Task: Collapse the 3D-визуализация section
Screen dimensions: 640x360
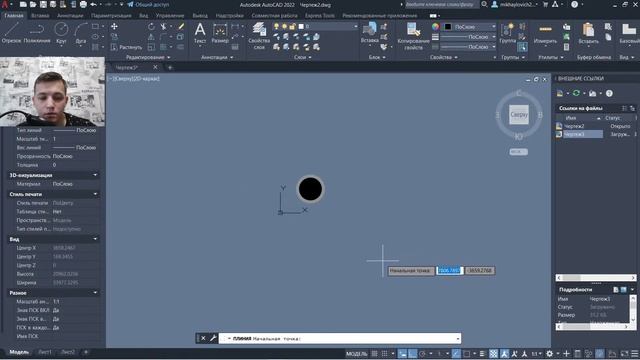Action: coord(95,175)
